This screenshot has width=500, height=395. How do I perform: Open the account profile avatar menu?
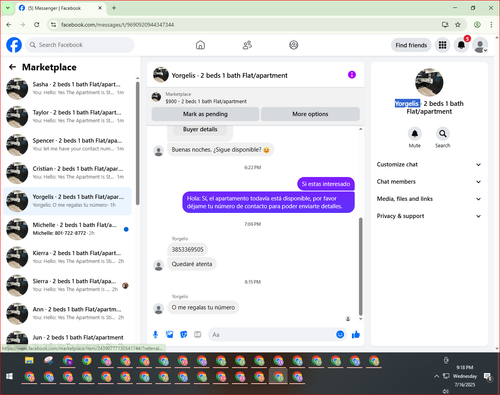(x=480, y=45)
